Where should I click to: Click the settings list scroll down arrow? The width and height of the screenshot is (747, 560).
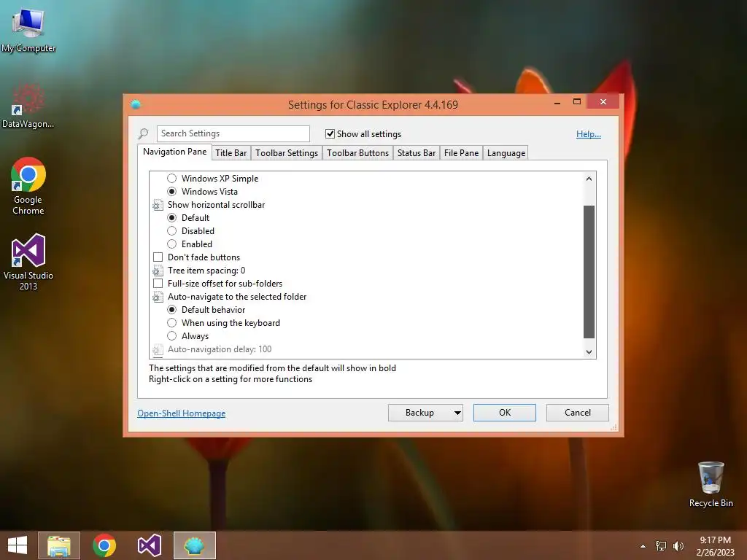(589, 352)
